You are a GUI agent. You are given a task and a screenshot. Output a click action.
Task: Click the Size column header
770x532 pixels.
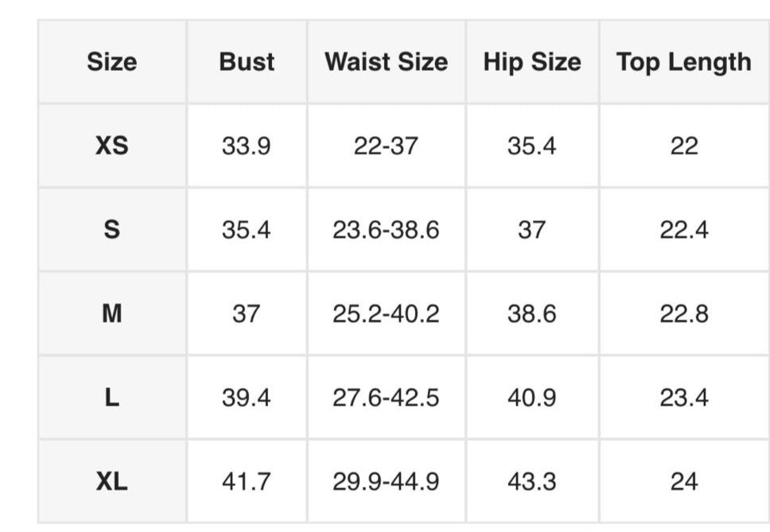coord(112,62)
